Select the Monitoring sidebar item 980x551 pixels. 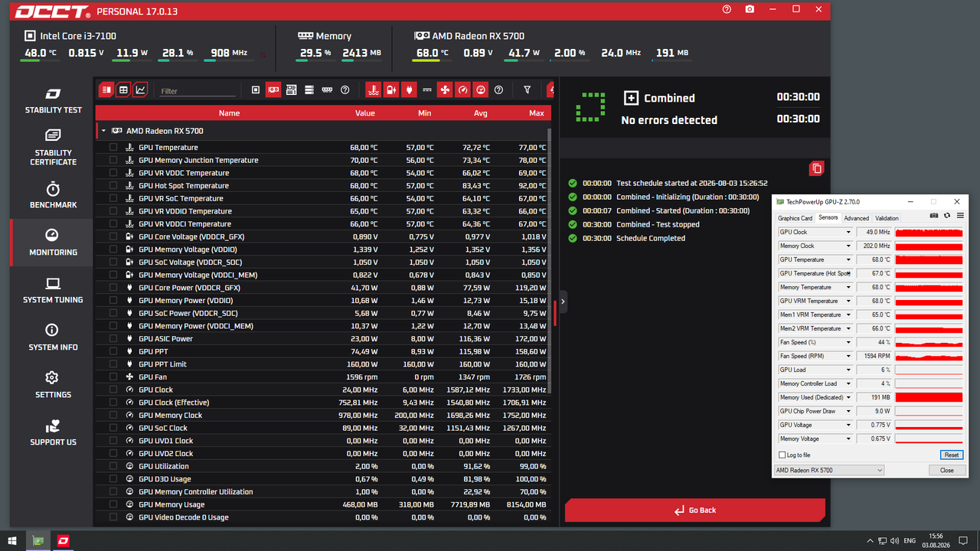[x=53, y=243]
